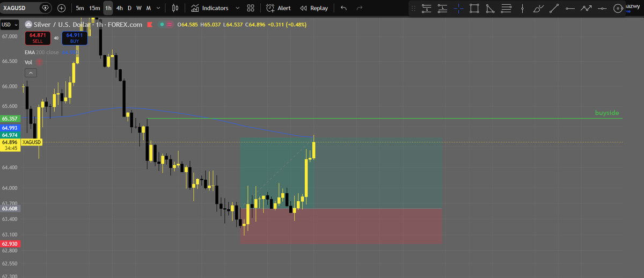644x278 pixels.
Task: Open the indicator templates grid icon
Action: pyautogui.click(x=250, y=8)
